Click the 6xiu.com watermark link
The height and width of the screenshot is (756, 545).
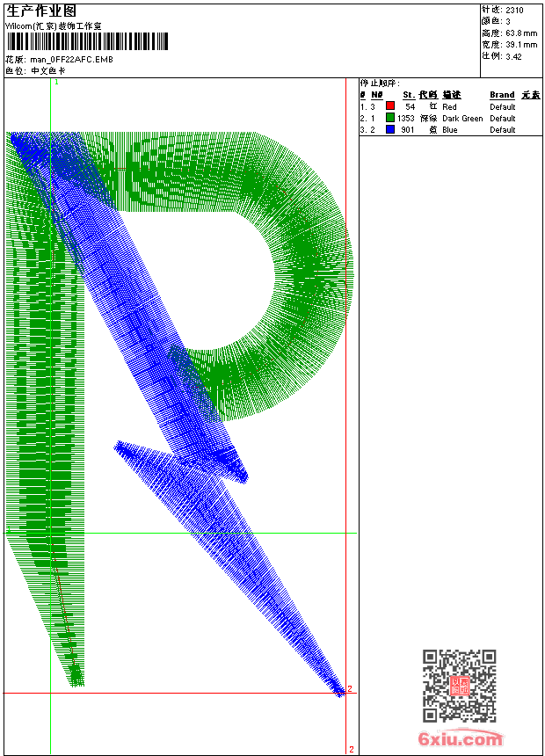click(461, 738)
